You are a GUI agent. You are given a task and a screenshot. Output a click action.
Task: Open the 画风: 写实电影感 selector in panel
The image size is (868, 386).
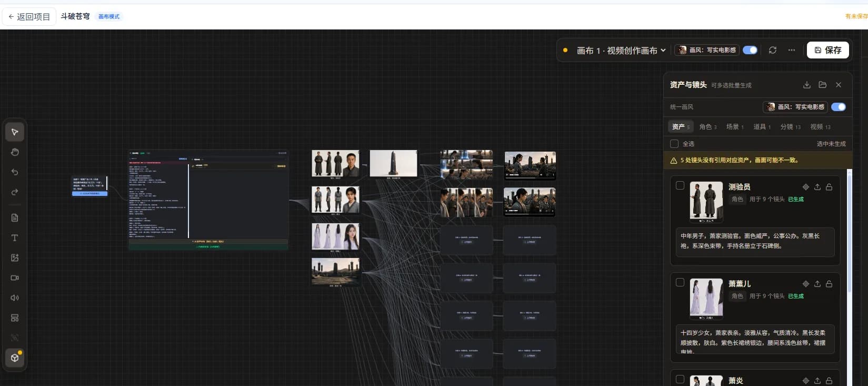tap(795, 107)
